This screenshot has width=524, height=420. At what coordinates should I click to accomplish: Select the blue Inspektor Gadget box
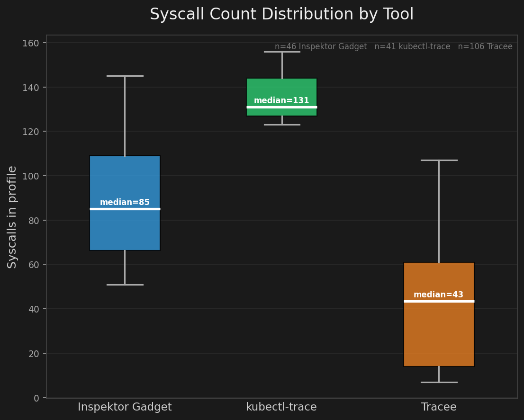pyautogui.click(x=125, y=203)
